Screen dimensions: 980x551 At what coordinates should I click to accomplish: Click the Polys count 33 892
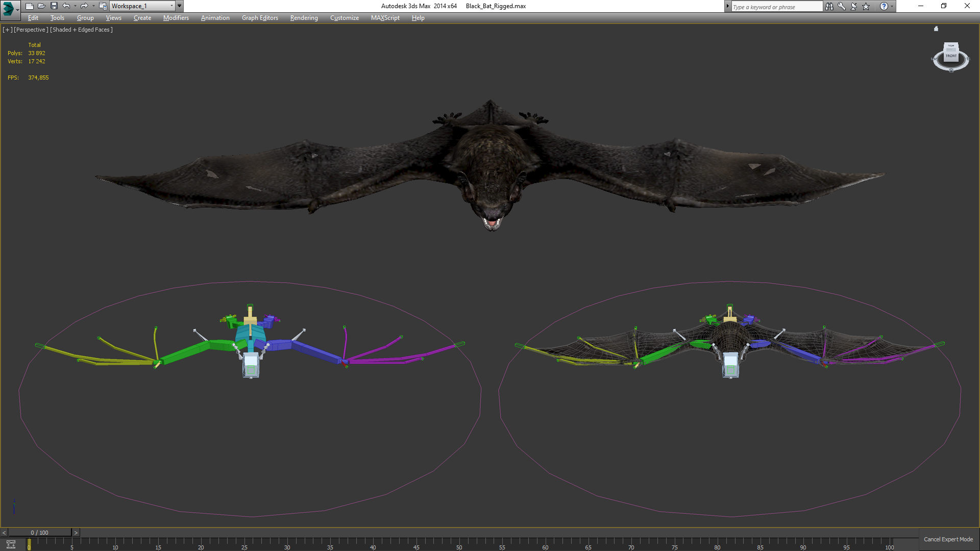pyautogui.click(x=37, y=53)
